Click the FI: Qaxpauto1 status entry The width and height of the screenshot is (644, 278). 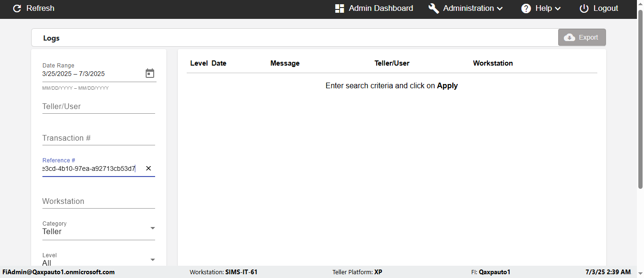(490, 272)
